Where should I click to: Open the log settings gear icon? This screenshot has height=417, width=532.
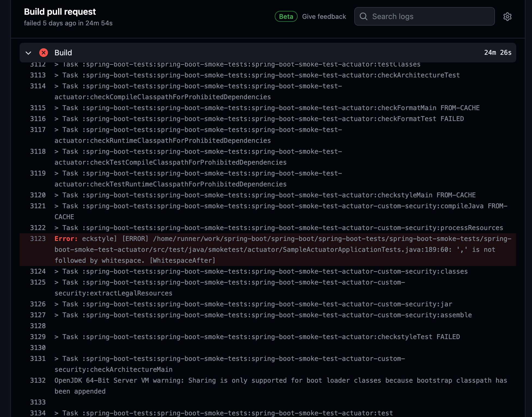tap(507, 17)
